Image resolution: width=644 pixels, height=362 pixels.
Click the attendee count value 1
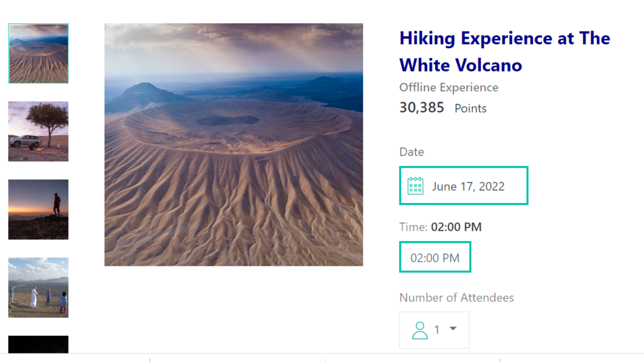pyautogui.click(x=437, y=329)
